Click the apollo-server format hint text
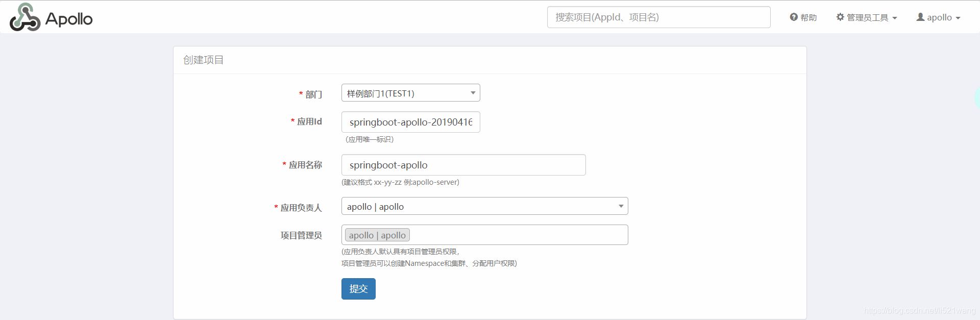980x320 pixels. point(400,182)
